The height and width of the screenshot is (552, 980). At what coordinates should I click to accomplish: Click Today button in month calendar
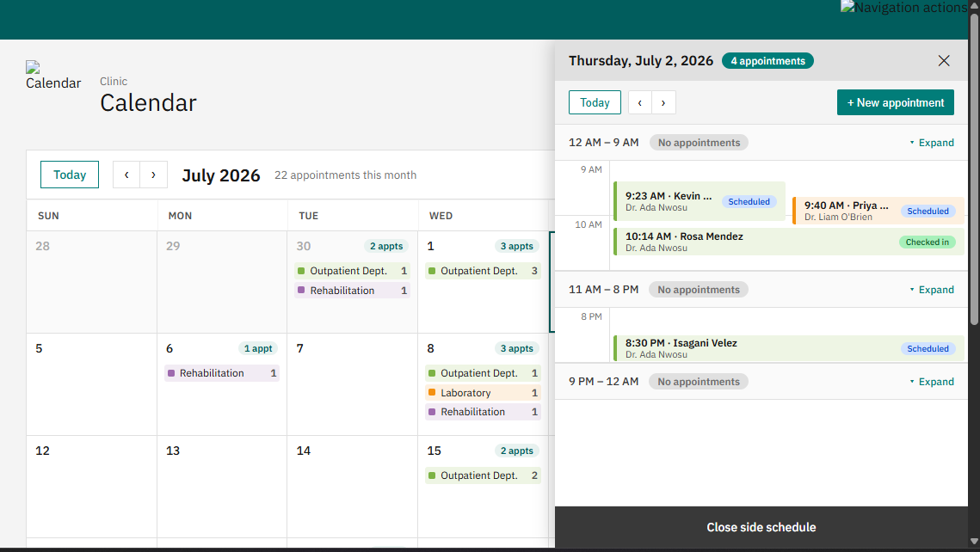(x=70, y=175)
